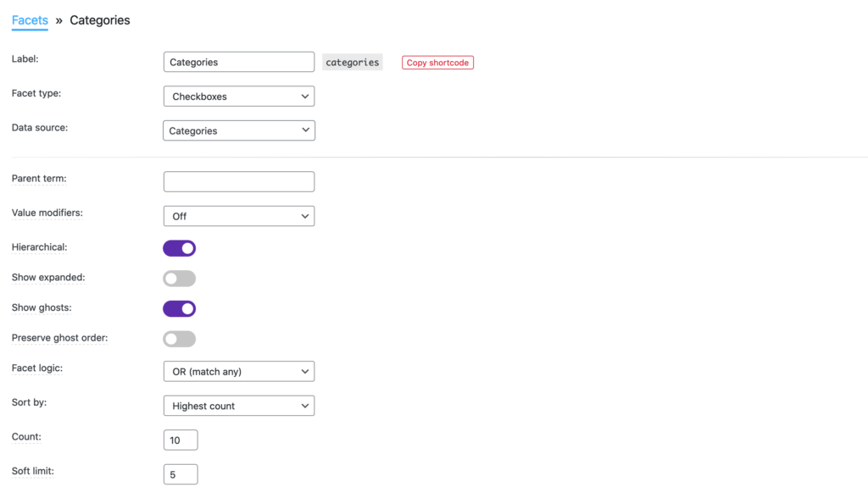Image resolution: width=868 pixels, height=498 pixels.
Task: Click the Label text field
Action: (238, 62)
